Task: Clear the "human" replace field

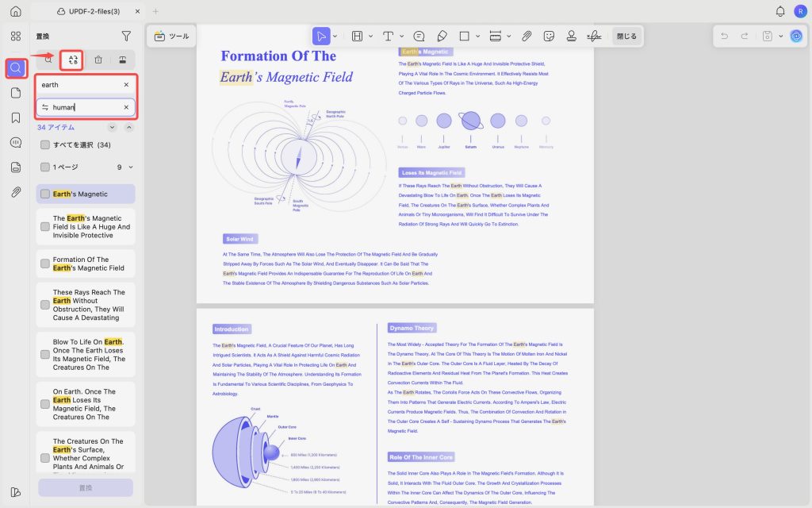Action: [126, 107]
